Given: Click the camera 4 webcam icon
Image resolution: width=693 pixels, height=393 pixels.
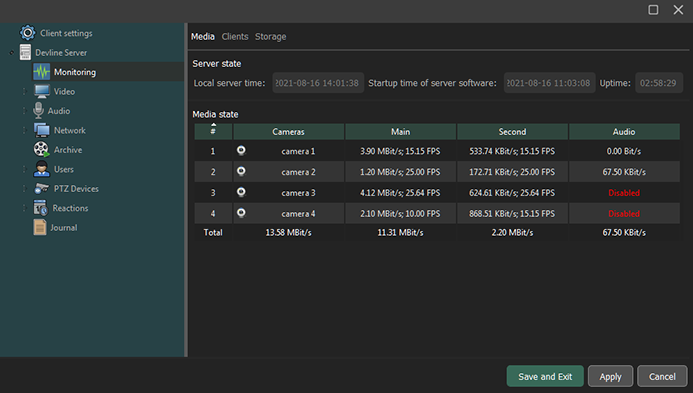Looking at the screenshot, I should (241, 213).
